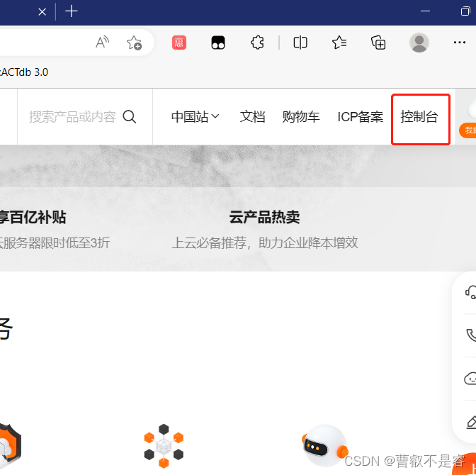Open the browser profile avatar
Image resolution: width=476 pixels, height=475 pixels.
(419, 43)
